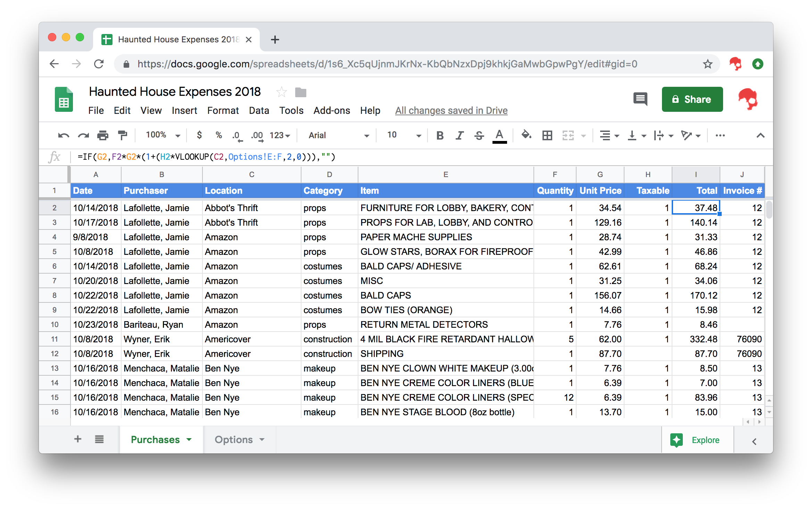
Task: Open text rotation dropdown
Action: 690,135
